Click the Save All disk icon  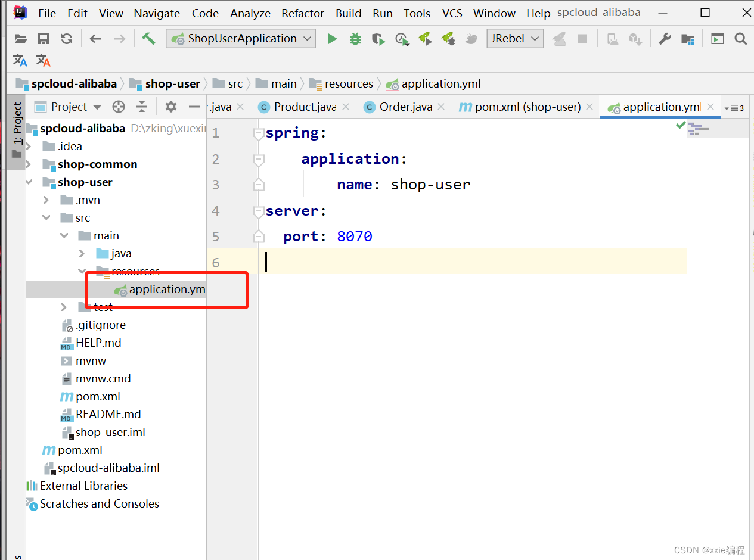coord(44,39)
